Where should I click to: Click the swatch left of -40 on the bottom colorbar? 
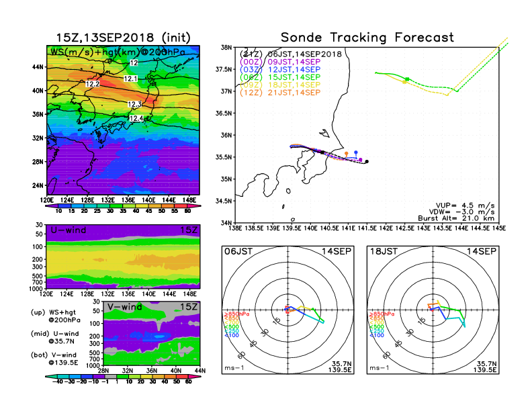coord(51,376)
